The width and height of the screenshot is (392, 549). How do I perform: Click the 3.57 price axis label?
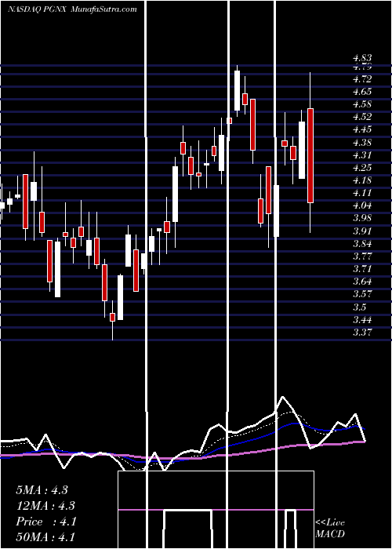click(x=362, y=294)
